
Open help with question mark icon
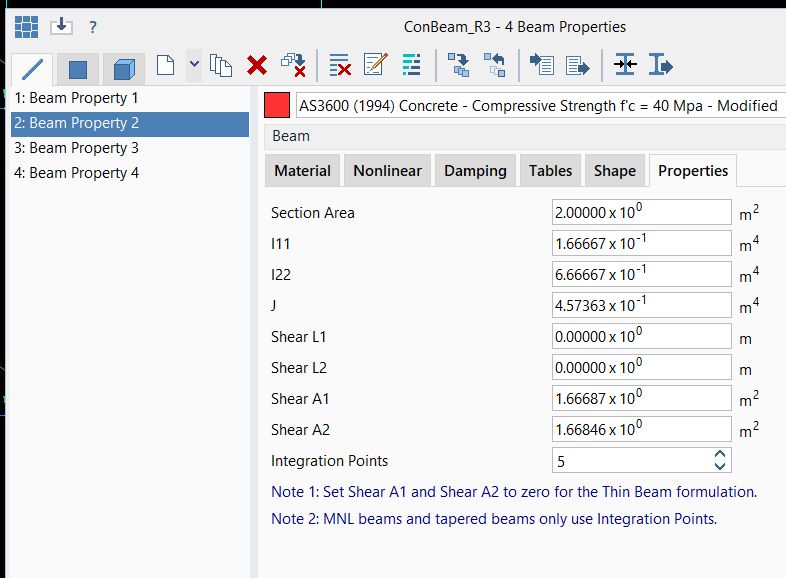93,27
